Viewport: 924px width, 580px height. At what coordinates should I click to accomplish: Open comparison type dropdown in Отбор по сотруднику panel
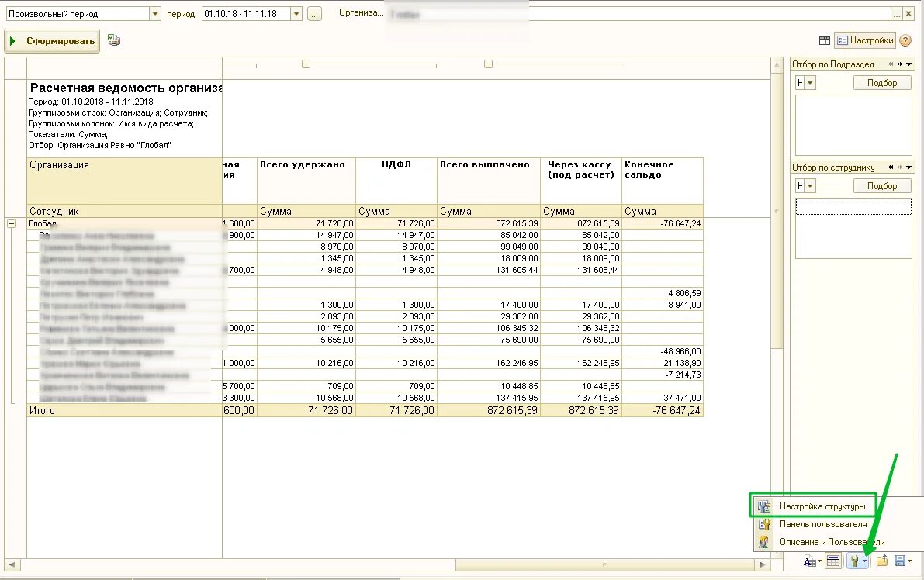click(x=811, y=186)
